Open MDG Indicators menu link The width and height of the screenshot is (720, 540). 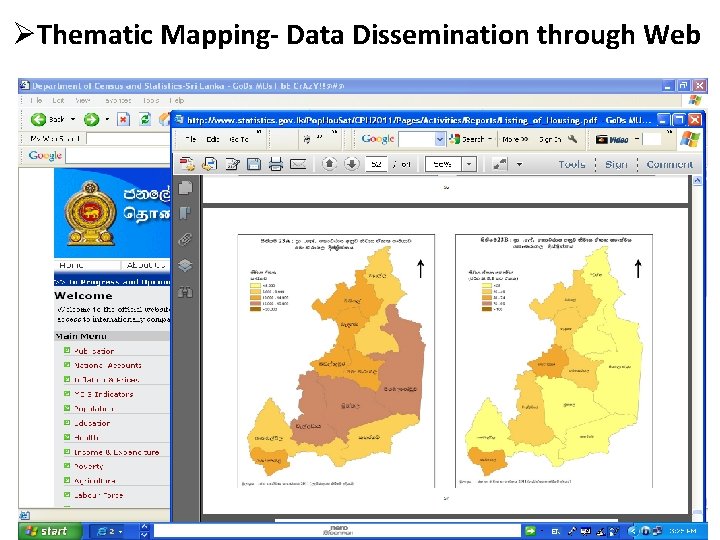click(x=104, y=394)
